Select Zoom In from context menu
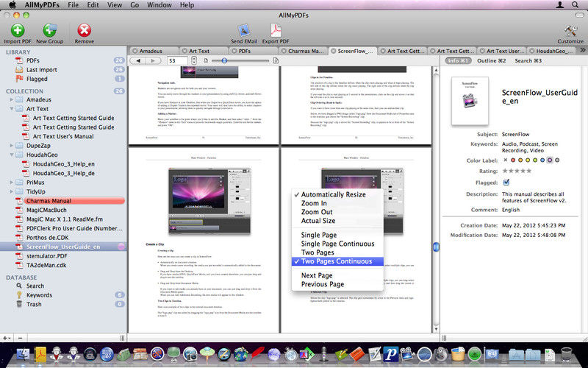Viewport: 588px width, 368px height. [x=337, y=203]
